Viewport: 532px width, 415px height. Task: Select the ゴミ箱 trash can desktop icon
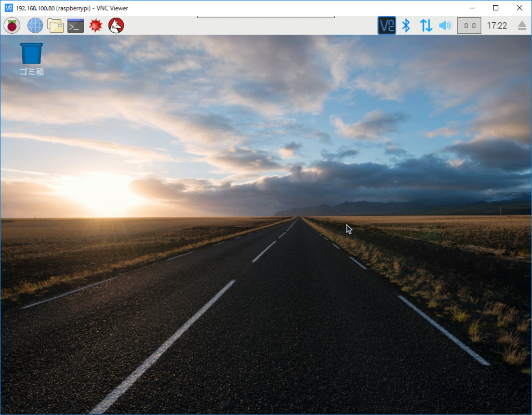[32, 59]
